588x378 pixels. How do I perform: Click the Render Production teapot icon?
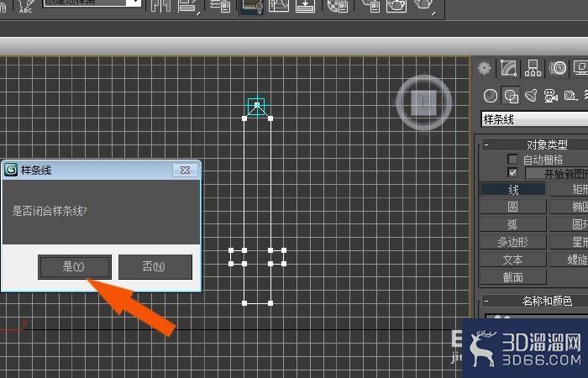pos(423,7)
